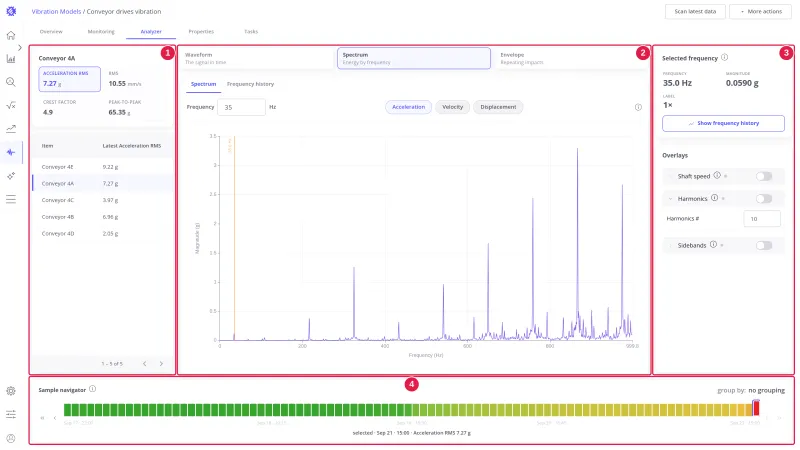
Task: Select the Acceleration RMS metric card
Action: tap(69, 79)
